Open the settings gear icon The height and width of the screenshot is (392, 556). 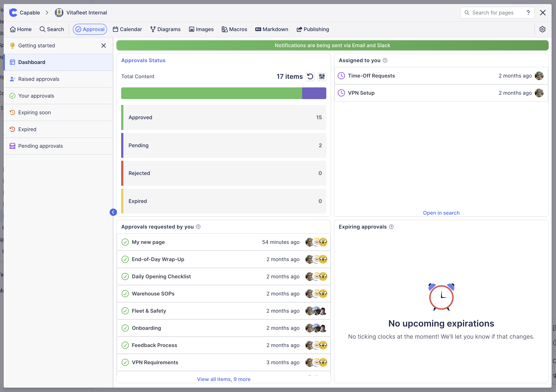(542, 29)
